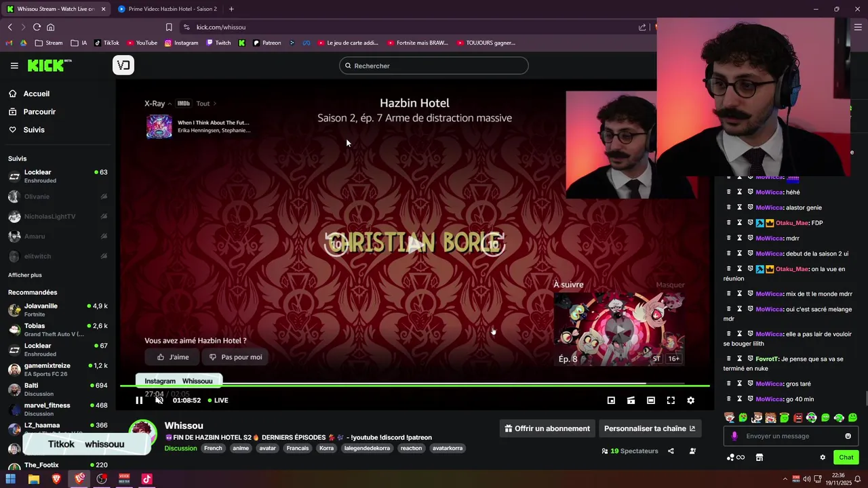
Task: Open the X-Ray Tout expander
Action: click(x=206, y=104)
